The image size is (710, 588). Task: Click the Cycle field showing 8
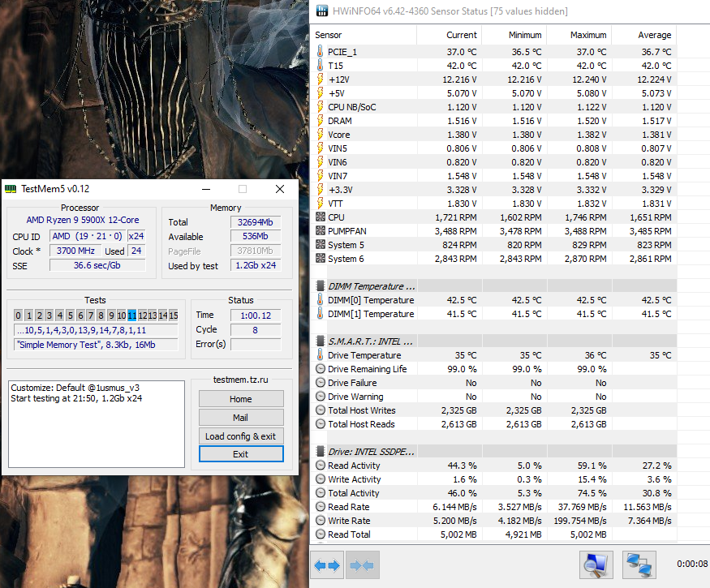(256, 330)
